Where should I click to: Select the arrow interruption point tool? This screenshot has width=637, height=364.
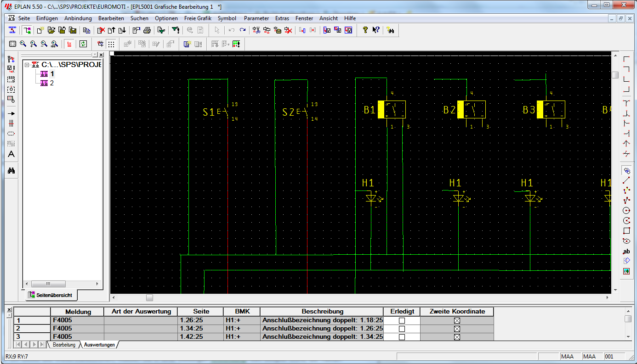coord(11,113)
